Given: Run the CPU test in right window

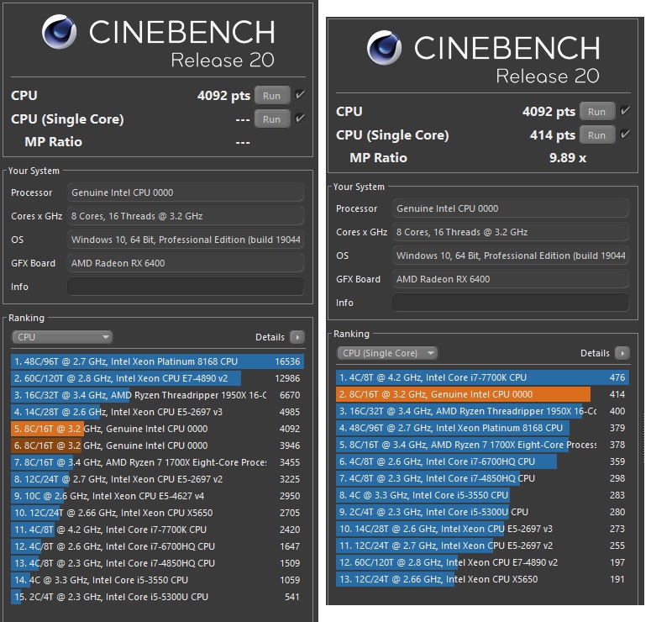Looking at the screenshot, I should [597, 112].
